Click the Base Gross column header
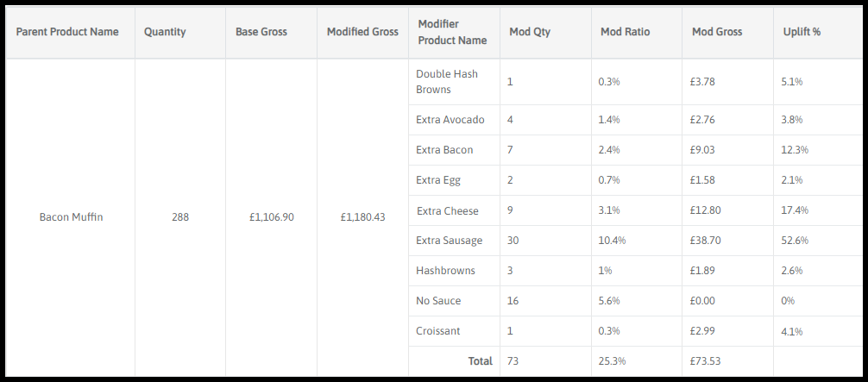 coord(261,32)
